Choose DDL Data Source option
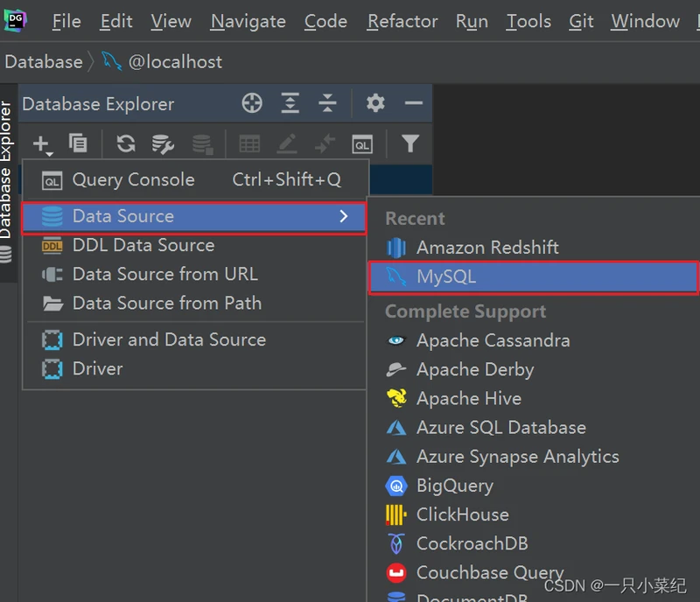The image size is (700, 602). (x=143, y=246)
